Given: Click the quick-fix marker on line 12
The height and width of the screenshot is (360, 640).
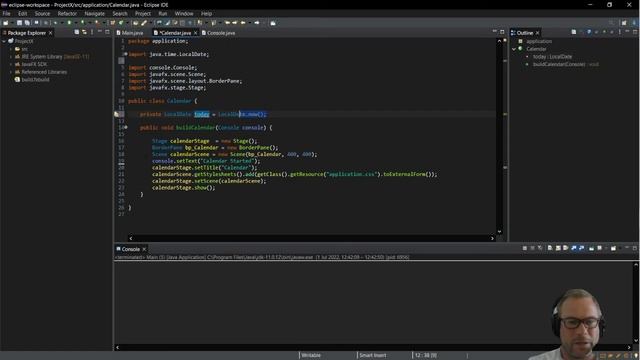Looking at the screenshot, I should click(117, 114).
